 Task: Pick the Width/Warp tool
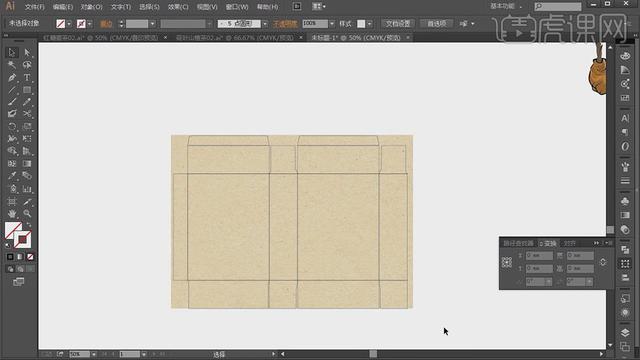[x=12, y=139]
